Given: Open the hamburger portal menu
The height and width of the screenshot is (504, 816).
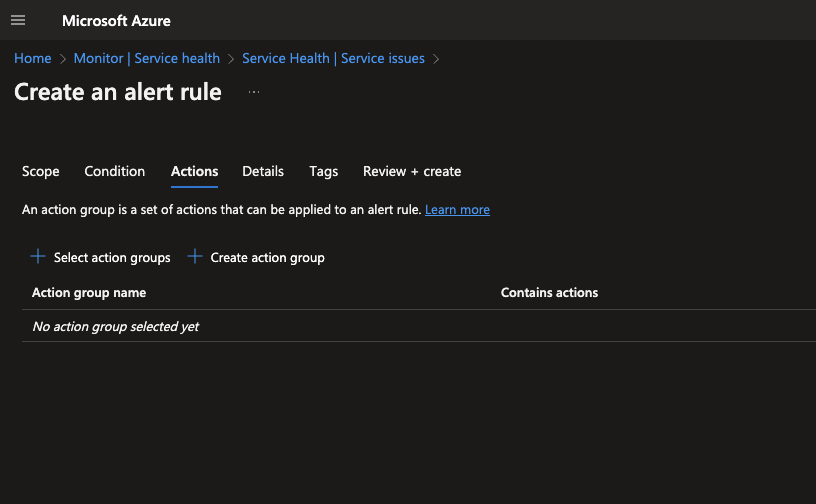Looking at the screenshot, I should coord(18,20).
